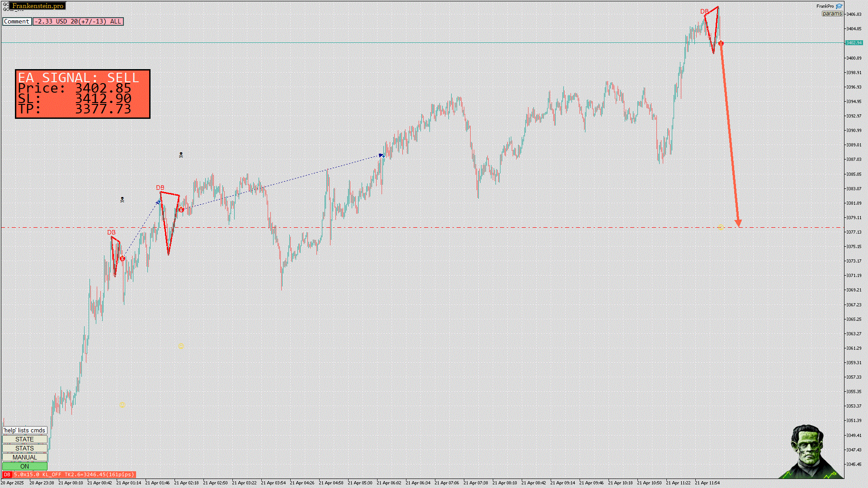Screen dimensions: 868x488
Task: Switch to MANUAL mode
Action: click(x=24, y=457)
